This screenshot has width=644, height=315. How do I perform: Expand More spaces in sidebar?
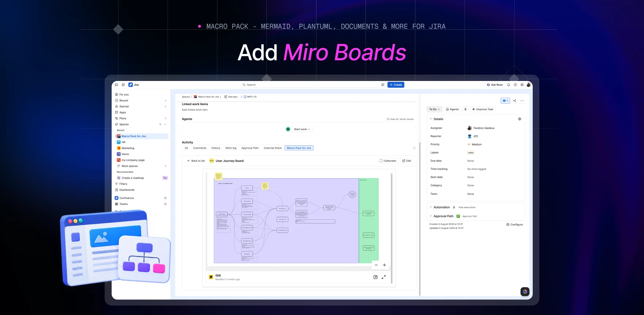[x=165, y=166]
